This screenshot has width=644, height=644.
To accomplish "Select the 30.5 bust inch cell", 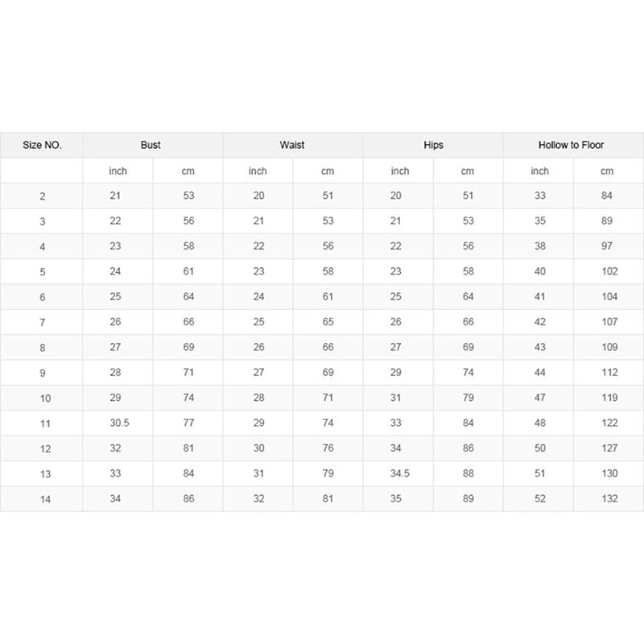I will point(118,423).
